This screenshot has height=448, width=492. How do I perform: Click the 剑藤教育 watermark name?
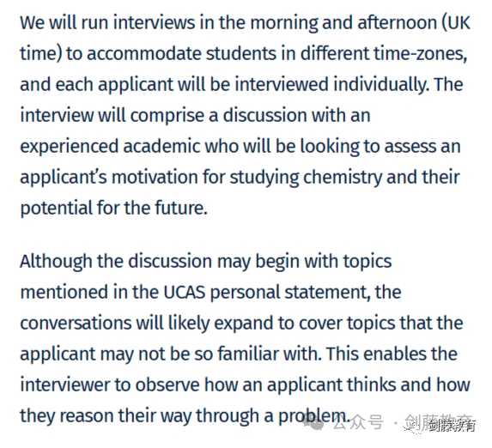[440, 423]
